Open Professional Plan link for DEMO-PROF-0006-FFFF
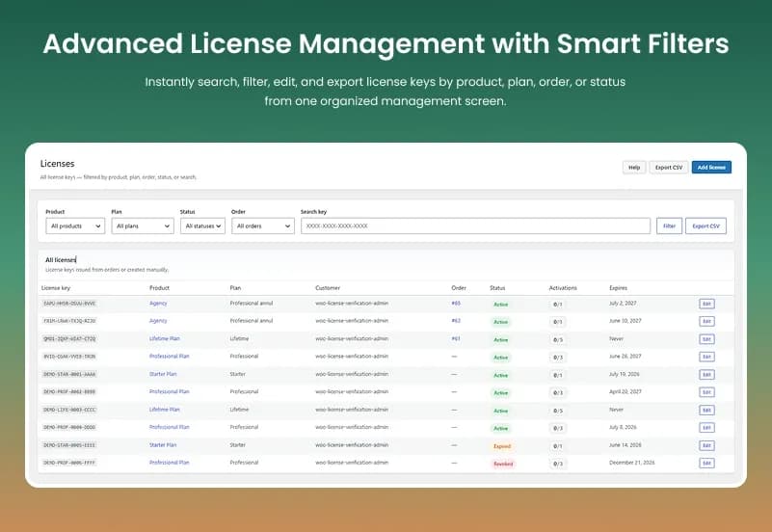Image resolution: width=772 pixels, height=532 pixels. (170, 463)
